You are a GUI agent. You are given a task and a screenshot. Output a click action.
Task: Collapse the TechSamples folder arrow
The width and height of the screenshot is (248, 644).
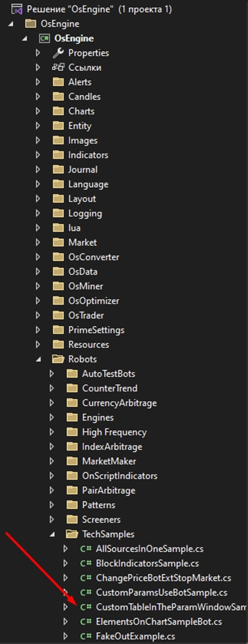click(x=53, y=534)
